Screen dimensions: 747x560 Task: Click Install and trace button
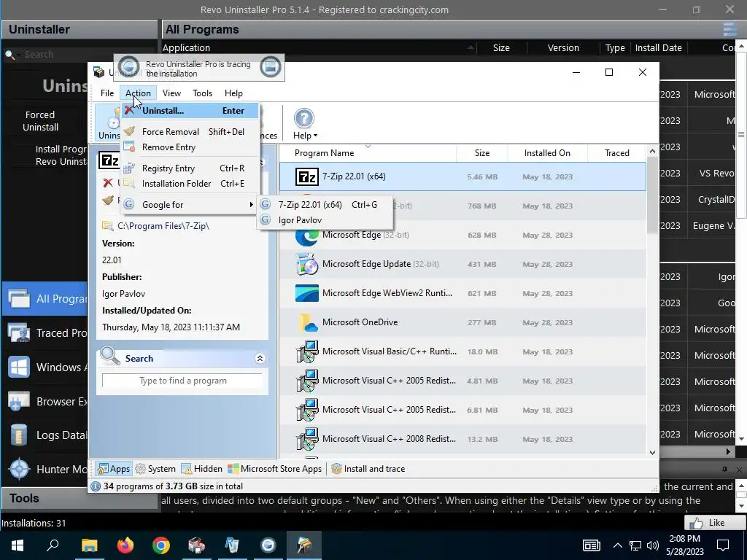pos(368,469)
